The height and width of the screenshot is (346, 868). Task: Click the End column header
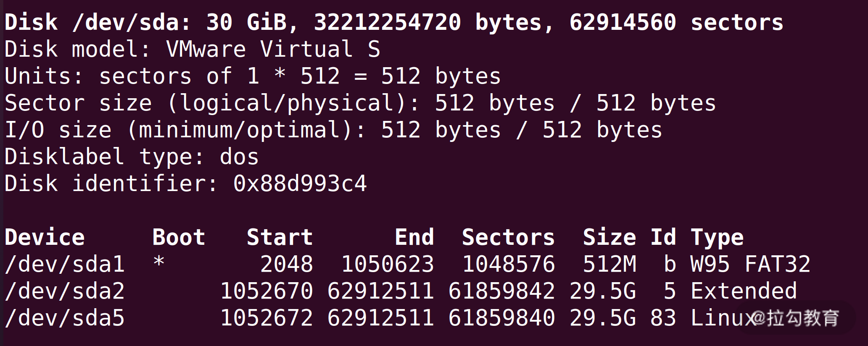pos(414,237)
